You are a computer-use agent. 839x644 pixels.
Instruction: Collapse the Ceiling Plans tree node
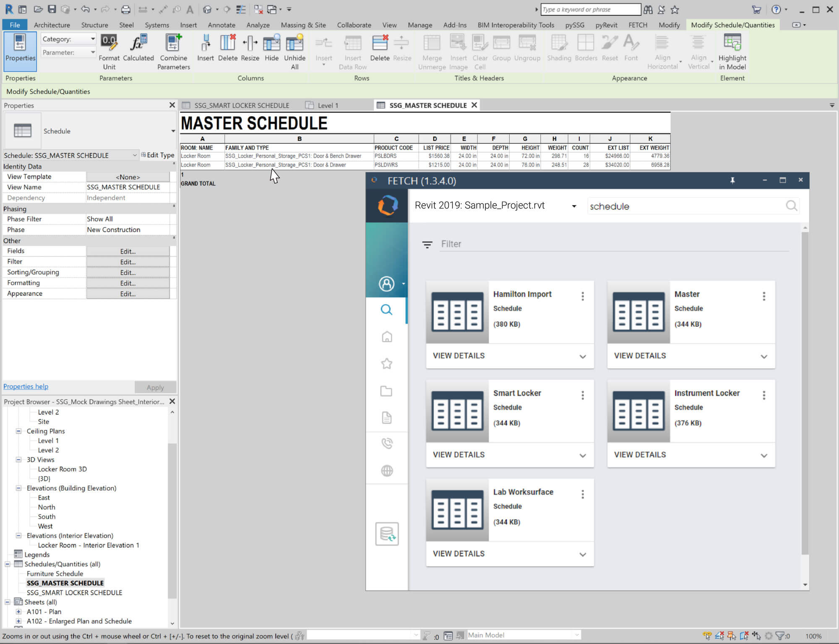18,431
